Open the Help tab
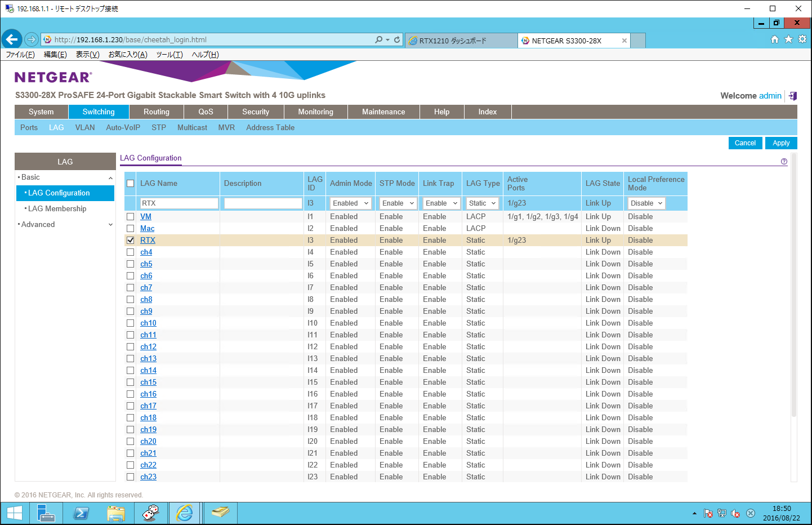 click(441, 112)
